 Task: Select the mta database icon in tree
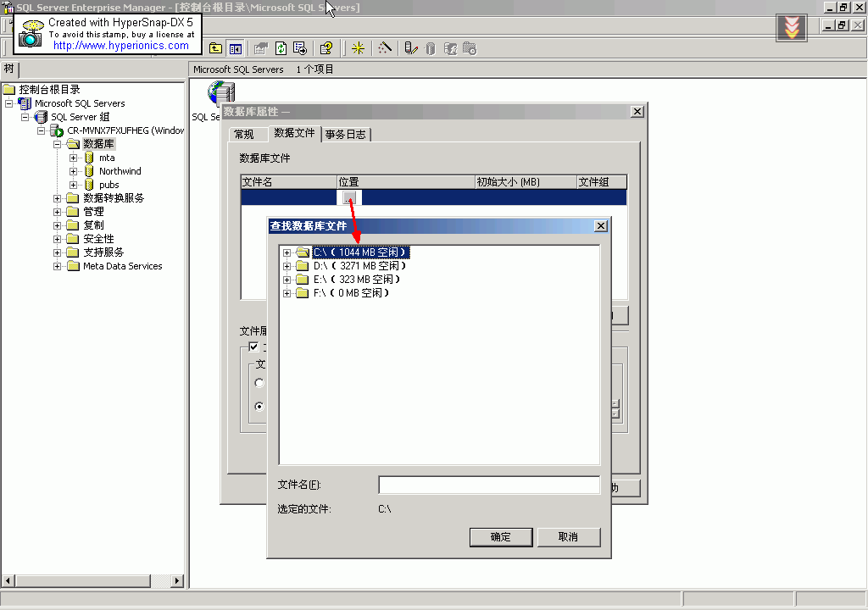[89, 158]
